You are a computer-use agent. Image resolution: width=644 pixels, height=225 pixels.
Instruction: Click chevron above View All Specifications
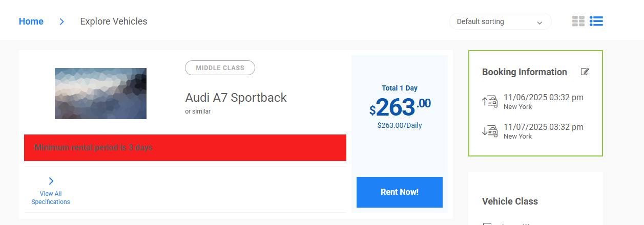click(51, 181)
